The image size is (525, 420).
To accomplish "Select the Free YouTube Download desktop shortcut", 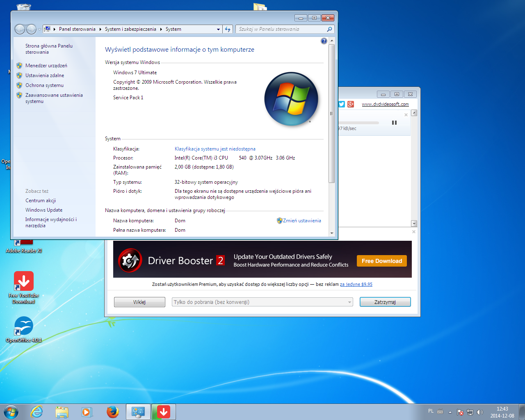I will pos(24,287).
